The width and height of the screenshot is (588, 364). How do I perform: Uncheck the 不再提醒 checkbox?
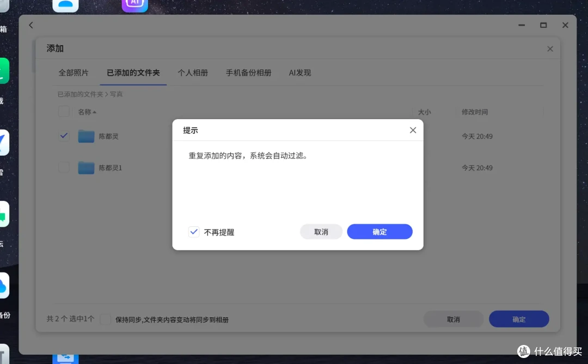click(194, 232)
